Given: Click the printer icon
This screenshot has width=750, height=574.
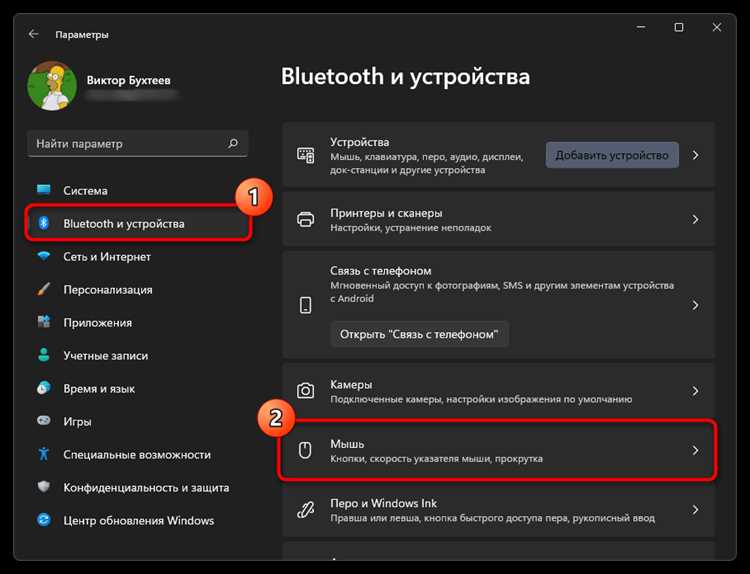Looking at the screenshot, I should click(306, 220).
